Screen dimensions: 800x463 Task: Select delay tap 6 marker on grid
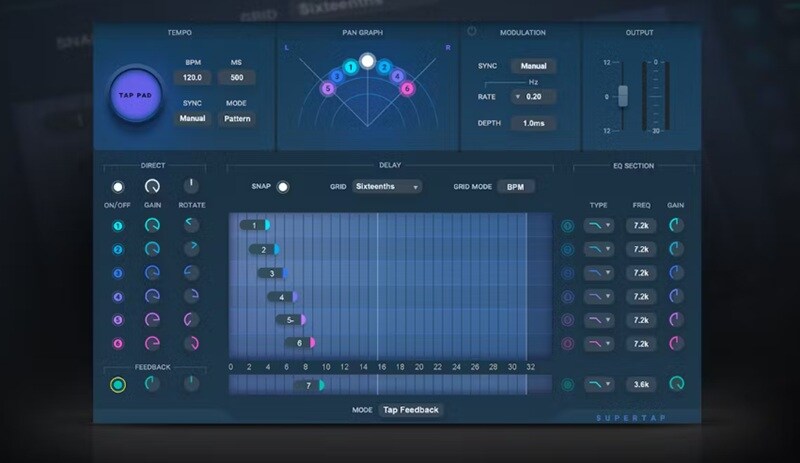pos(300,343)
